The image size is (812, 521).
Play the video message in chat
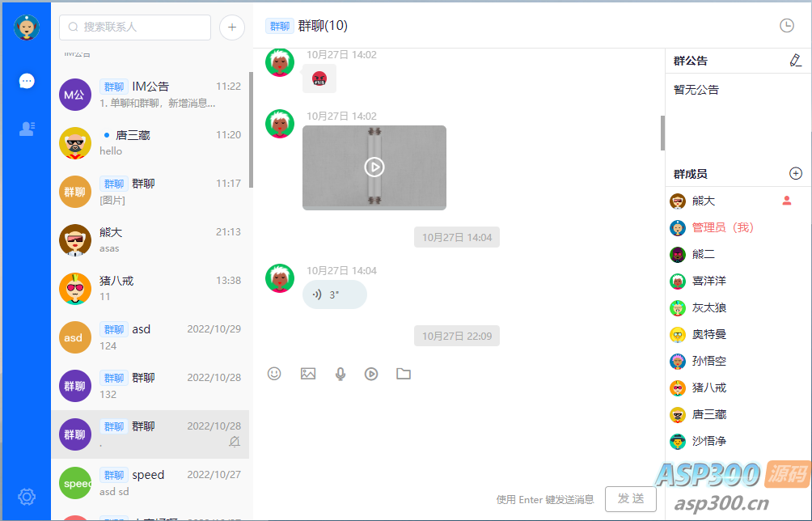374,167
